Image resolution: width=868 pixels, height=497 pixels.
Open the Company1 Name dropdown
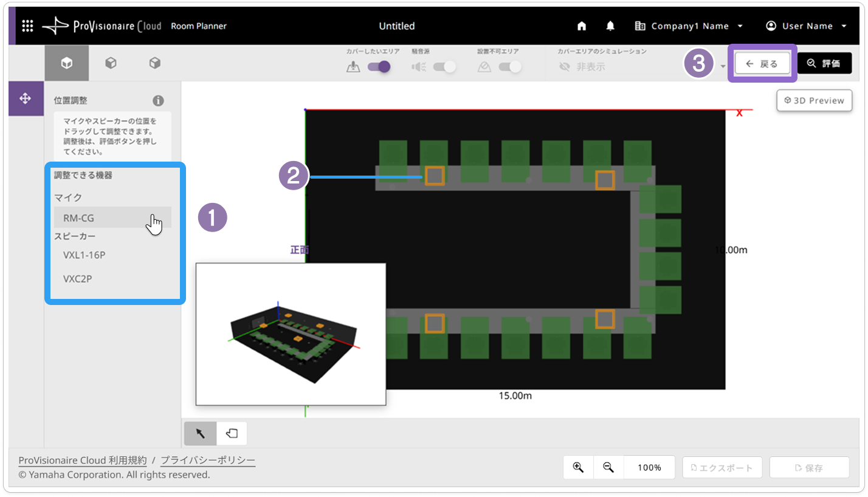[x=689, y=26]
